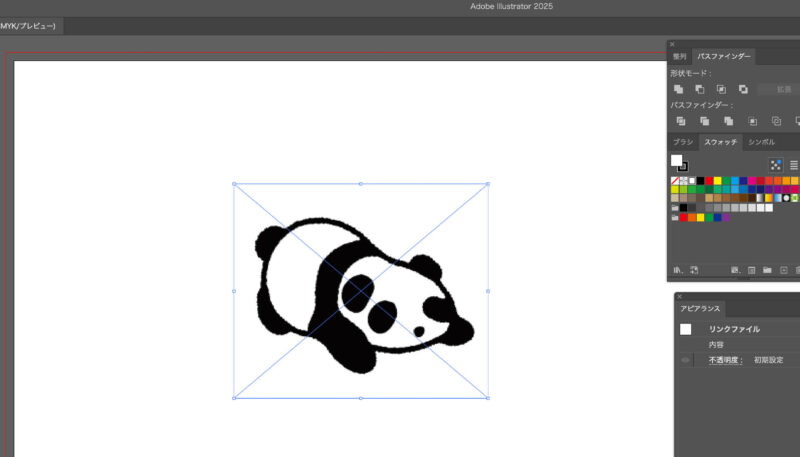Click the Trim pathfinder icon
Image resolution: width=800 pixels, height=457 pixels.
704,121
